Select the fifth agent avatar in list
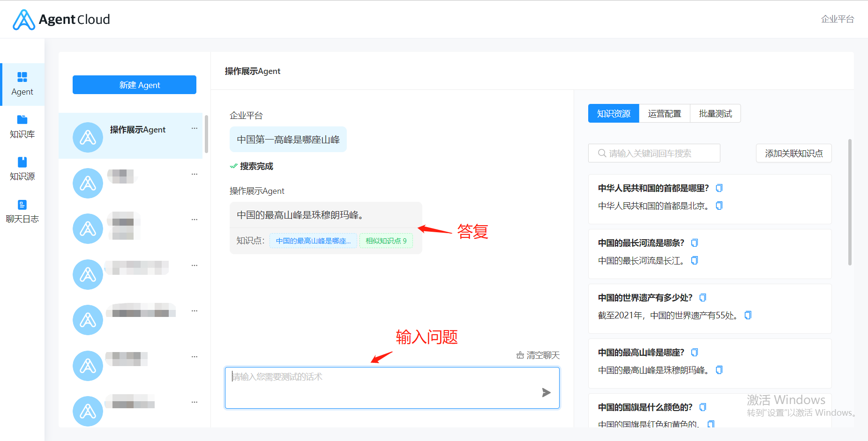The image size is (868, 441). (x=88, y=320)
